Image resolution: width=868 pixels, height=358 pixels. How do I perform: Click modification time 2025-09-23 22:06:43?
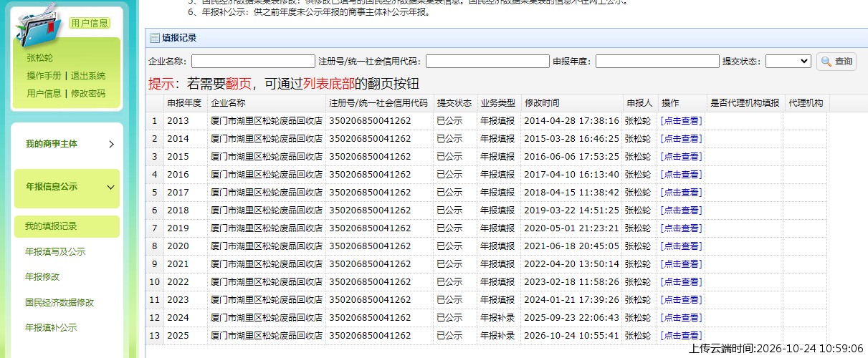[571, 318]
